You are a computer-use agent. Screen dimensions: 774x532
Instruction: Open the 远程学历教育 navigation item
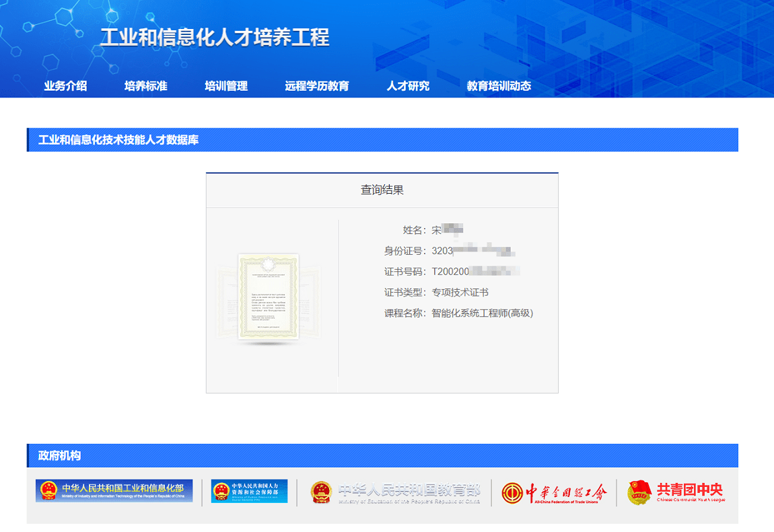[317, 86]
